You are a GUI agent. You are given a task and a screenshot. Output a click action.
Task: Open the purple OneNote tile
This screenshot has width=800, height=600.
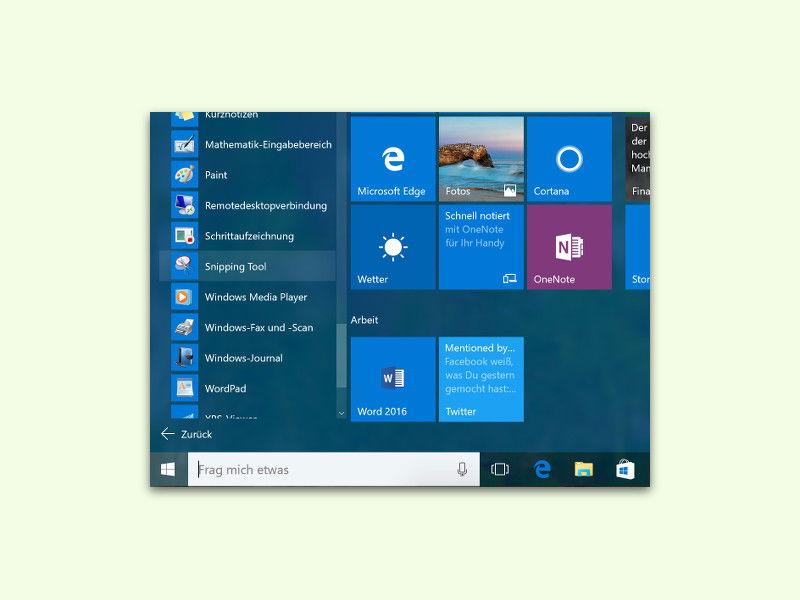pyautogui.click(x=569, y=247)
